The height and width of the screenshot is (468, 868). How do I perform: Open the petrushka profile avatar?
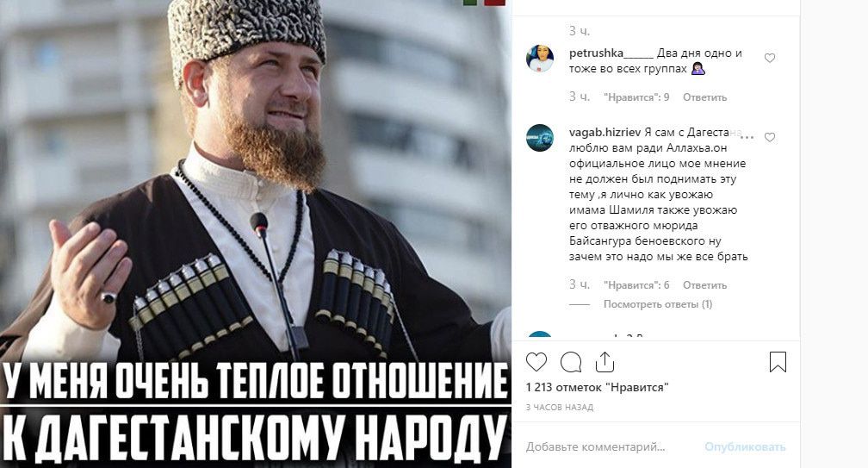click(x=540, y=58)
